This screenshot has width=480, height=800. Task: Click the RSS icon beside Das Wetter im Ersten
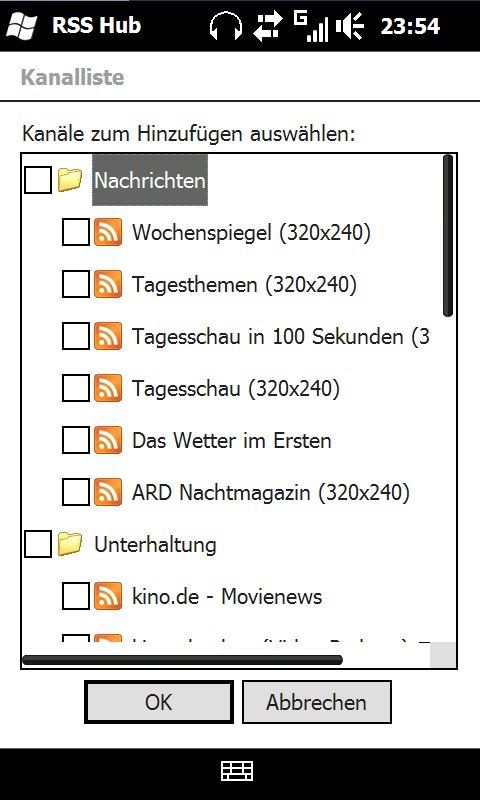108,440
